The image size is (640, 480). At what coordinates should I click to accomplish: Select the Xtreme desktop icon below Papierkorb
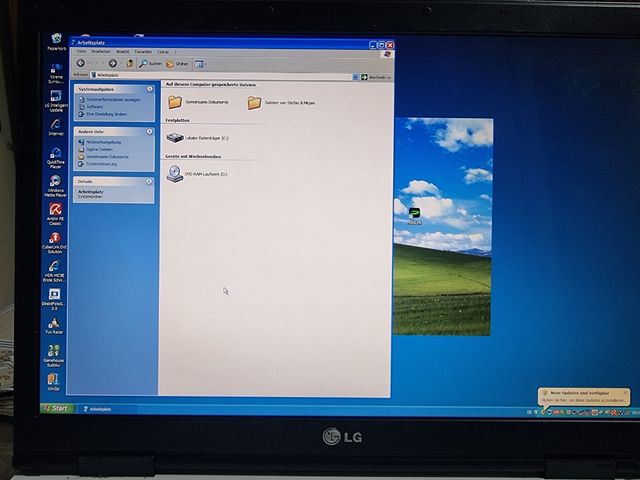point(56,73)
